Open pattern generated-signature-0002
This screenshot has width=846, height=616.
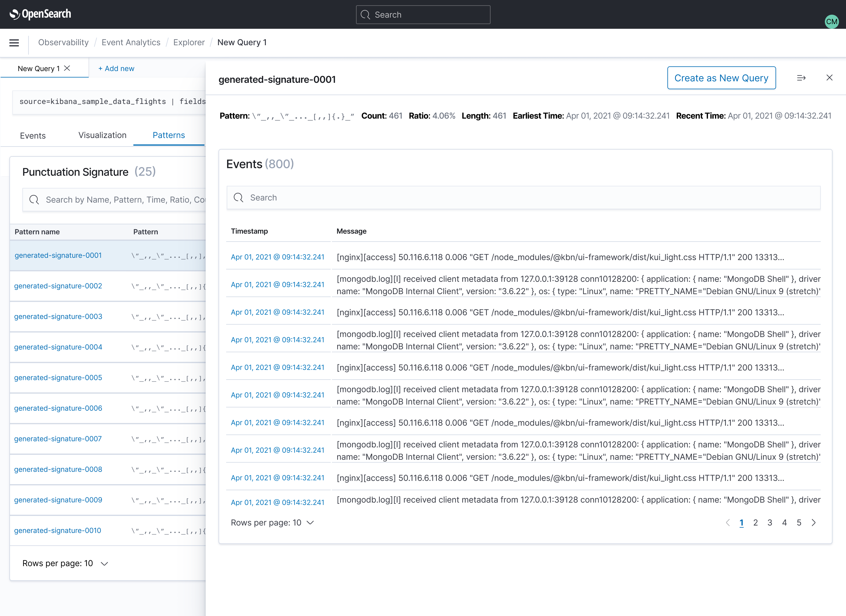pyautogui.click(x=58, y=286)
